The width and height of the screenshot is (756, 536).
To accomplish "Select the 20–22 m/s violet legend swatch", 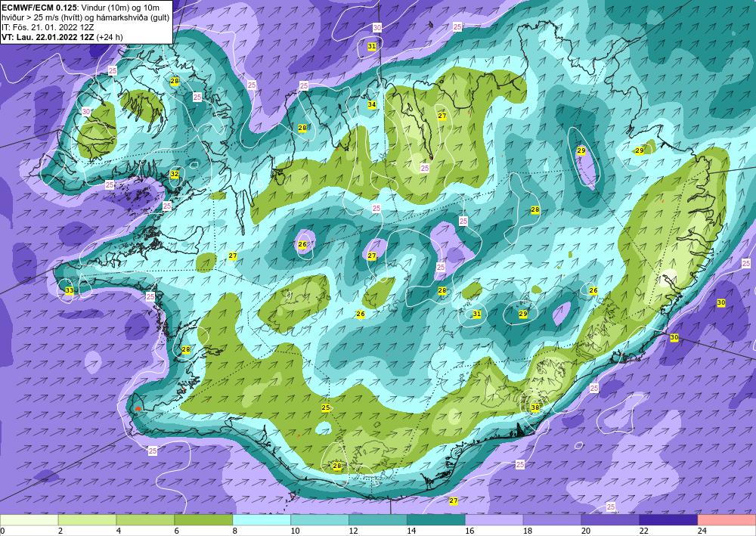I will tap(610, 520).
